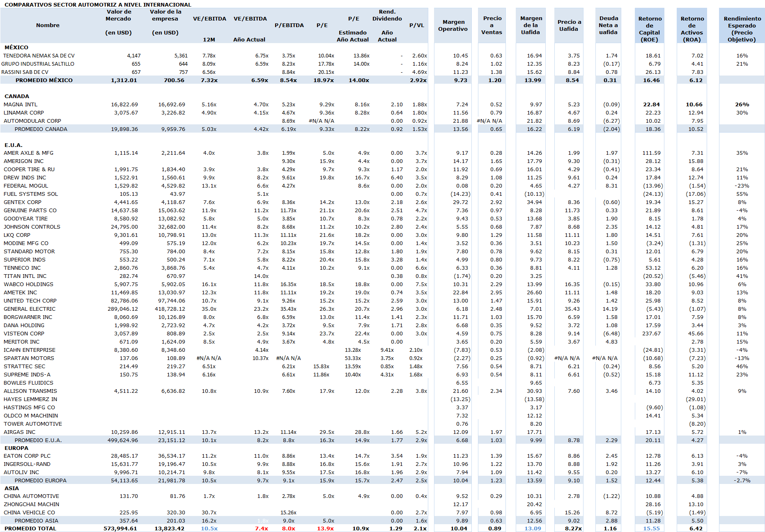Screen dimensions: 765x532
Task: Click the 'PROMEDIO MÉXICO' row label
Action: (44, 80)
